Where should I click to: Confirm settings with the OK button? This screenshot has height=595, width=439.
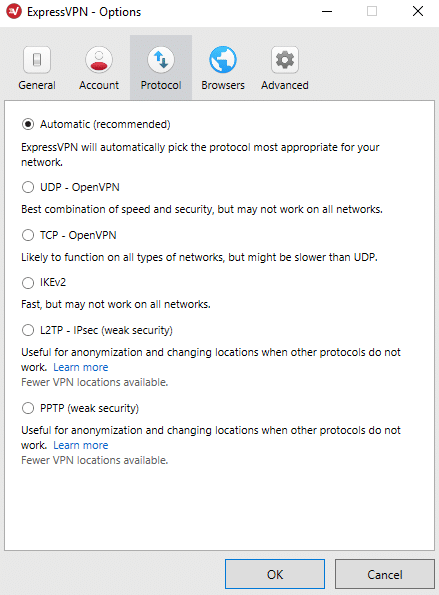coord(275,574)
